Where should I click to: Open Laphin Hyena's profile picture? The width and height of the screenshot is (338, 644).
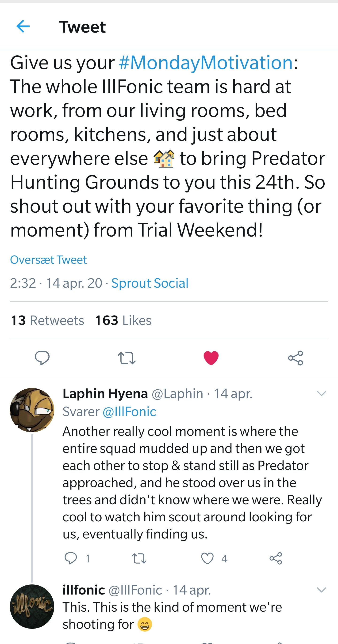pos(32,410)
